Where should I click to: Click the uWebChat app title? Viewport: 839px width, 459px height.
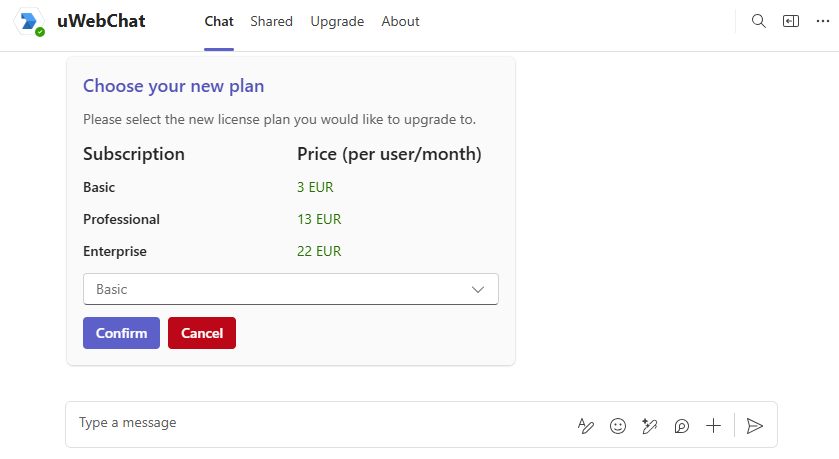101,21
